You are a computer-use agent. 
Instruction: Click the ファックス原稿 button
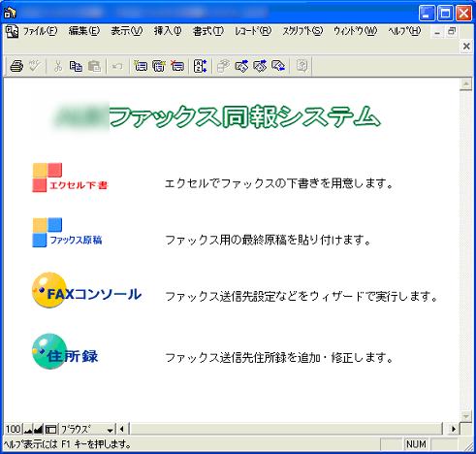[x=67, y=233]
